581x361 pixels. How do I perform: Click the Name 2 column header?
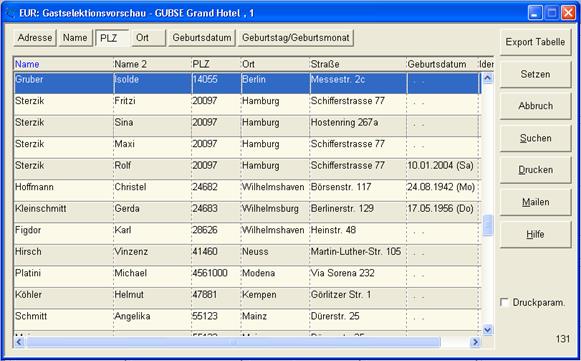[152, 64]
